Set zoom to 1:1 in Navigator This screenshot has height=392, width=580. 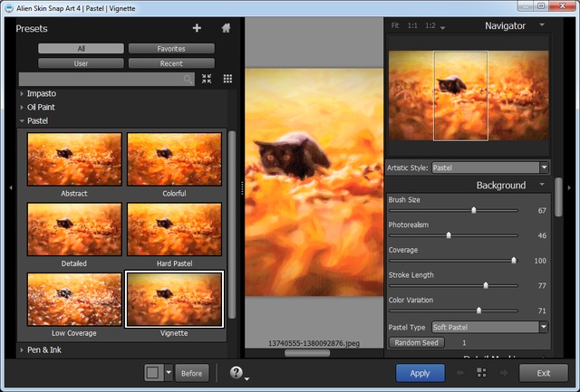(412, 26)
